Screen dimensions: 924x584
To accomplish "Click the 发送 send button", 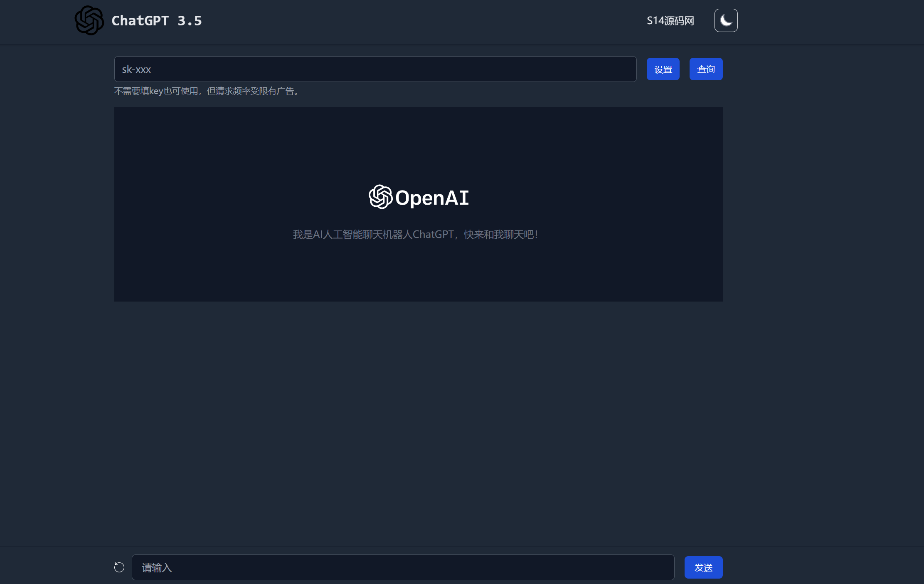I will click(x=703, y=567).
